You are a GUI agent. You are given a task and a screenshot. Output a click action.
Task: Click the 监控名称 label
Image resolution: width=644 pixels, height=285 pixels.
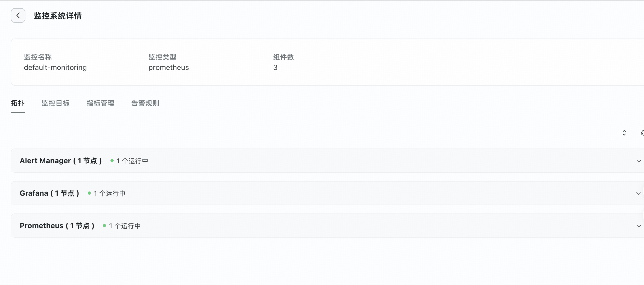[38, 57]
